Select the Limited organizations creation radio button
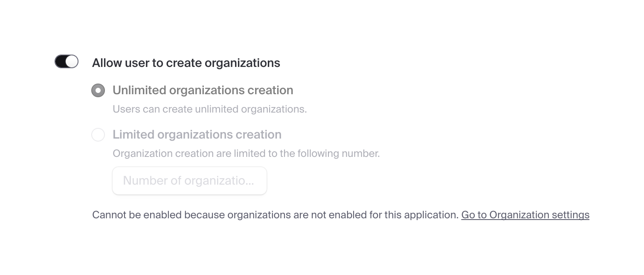Screen dimensions: 644x275 tap(98, 135)
